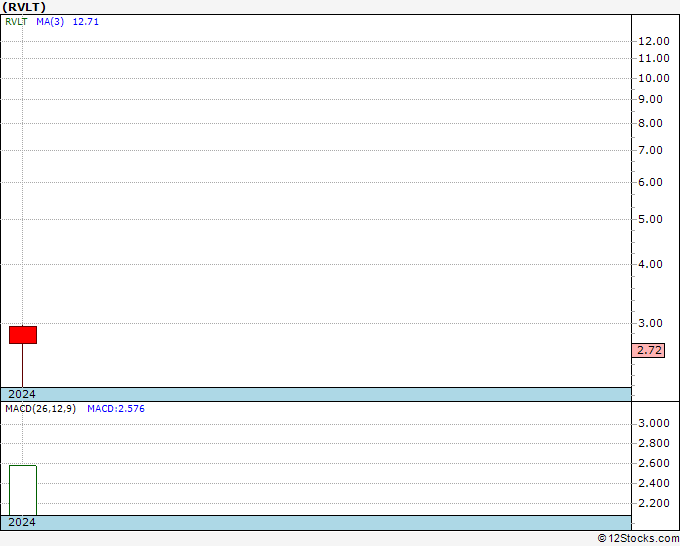Click the 7.00 price axis label

tap(650, 150)
